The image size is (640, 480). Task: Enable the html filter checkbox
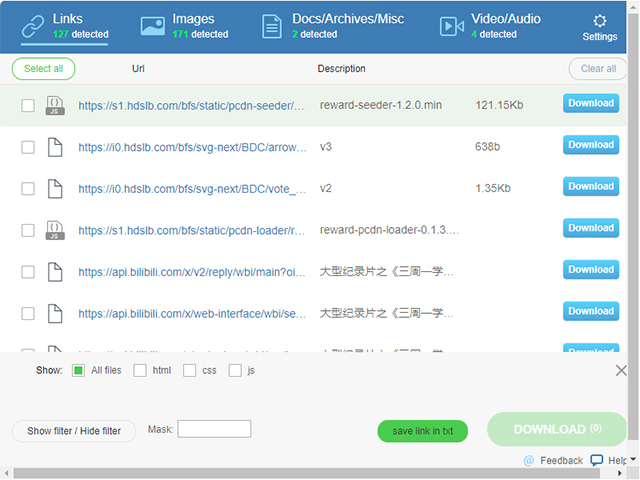140,370
